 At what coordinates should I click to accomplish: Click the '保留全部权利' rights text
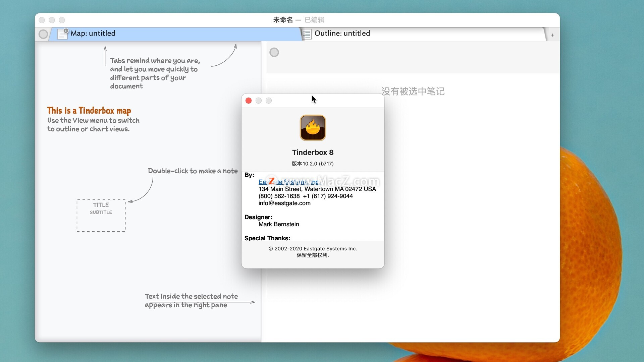pyautogui.click(x=313, y=255)
